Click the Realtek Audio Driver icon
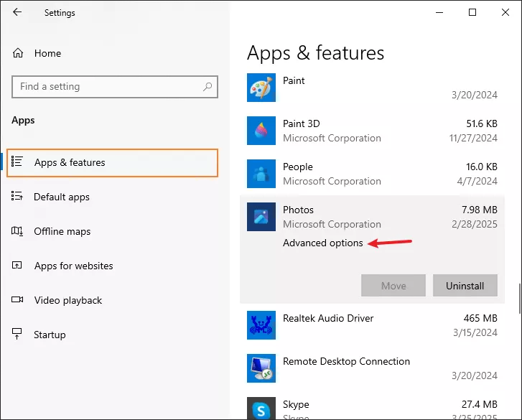Screen dimensions: 522x420 pos(261,325)
